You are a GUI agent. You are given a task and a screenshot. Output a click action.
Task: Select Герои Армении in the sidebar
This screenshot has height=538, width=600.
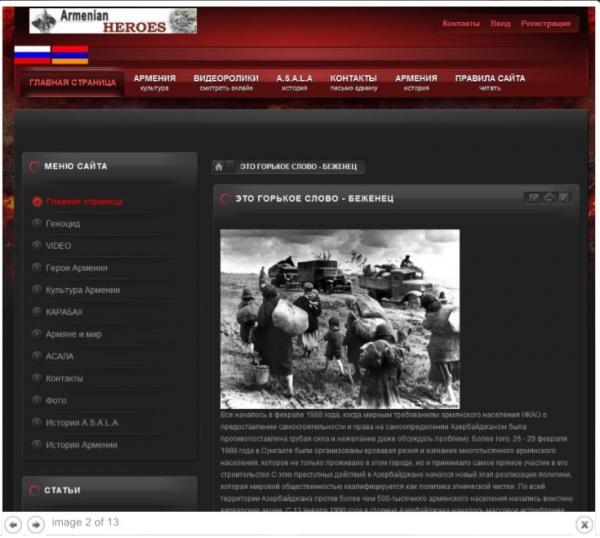click(x=76, y=268)
